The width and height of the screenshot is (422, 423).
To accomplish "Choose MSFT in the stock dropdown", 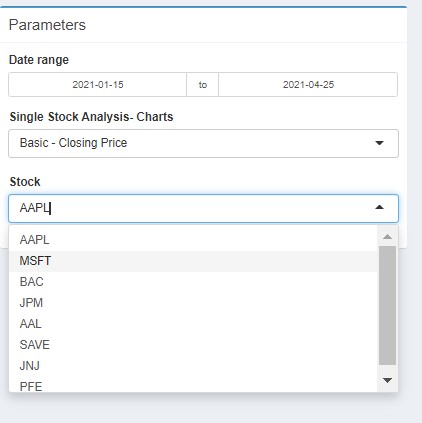I will click(x=193, y=261).
